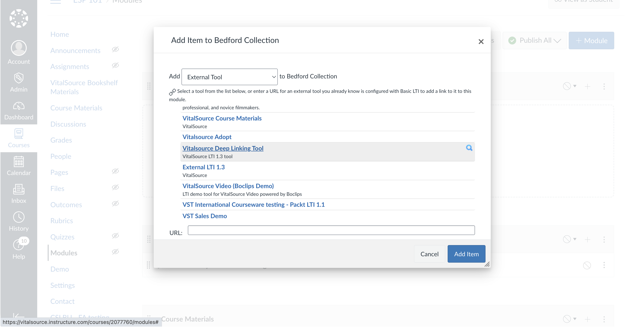Open publish status dropdown on Course Materials module
This screenshot has height=327, width=644.
[x=570, y=319]
